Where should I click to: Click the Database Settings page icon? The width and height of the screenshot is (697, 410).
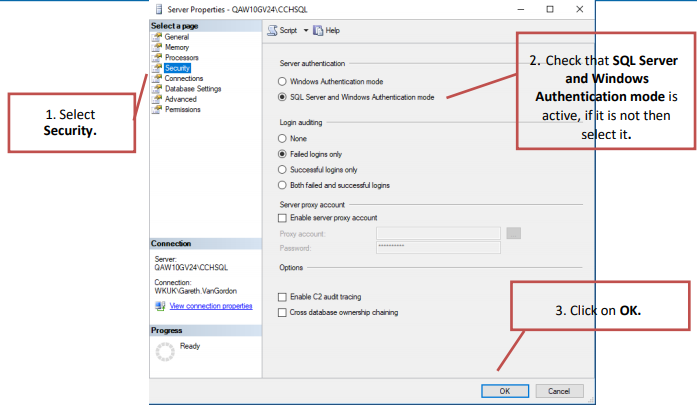[x=157, y=88]
